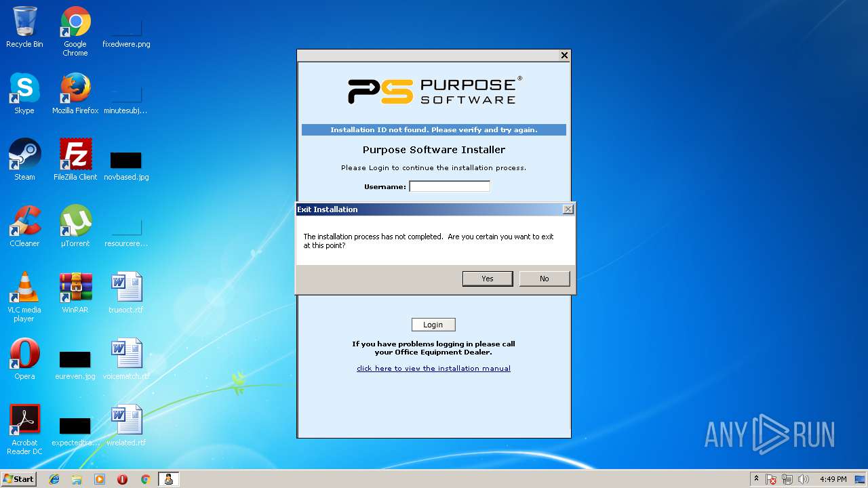Open the Windows Start menu
868x488 pixels.
[x=18, y=479]
